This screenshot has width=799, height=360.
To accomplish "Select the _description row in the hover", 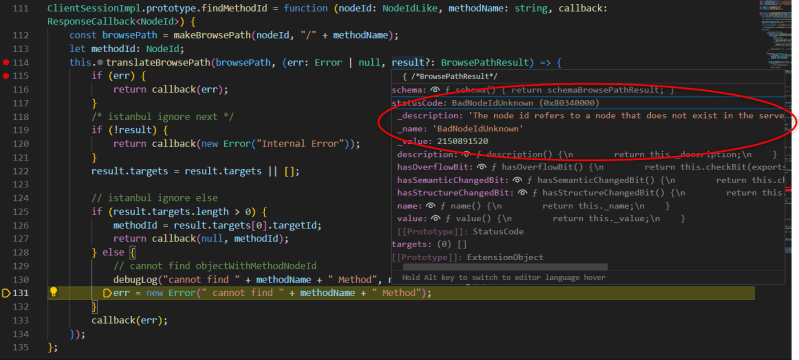I will (x=588, y=116).
